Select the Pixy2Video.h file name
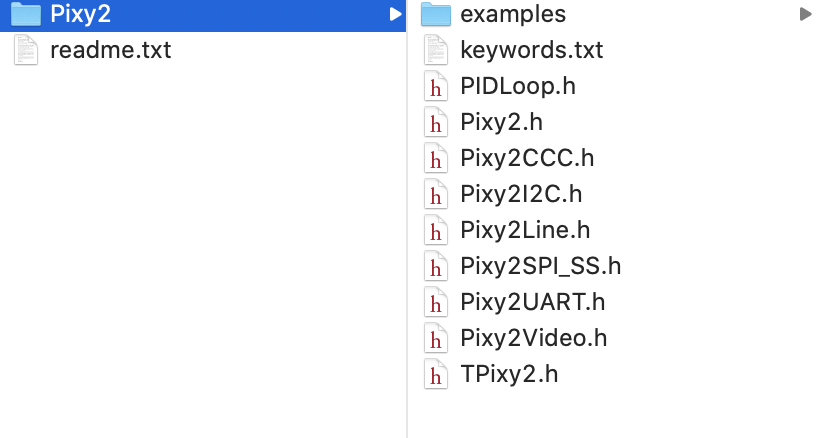The height and width of the screenshot is (438, 816). [534, 338]
